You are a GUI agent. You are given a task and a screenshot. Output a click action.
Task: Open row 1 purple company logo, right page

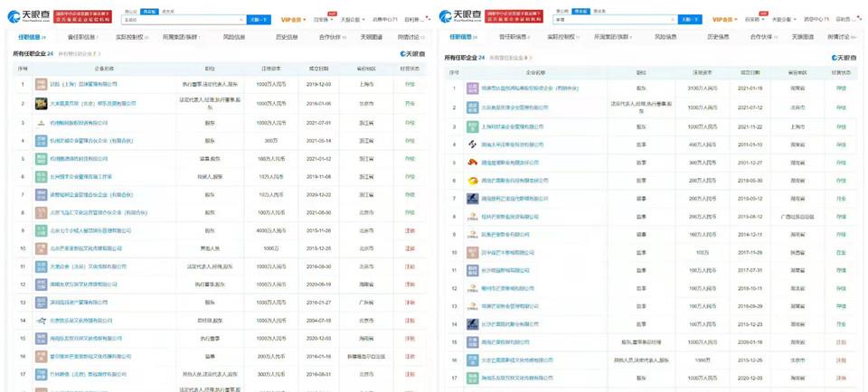pos(472,88)
